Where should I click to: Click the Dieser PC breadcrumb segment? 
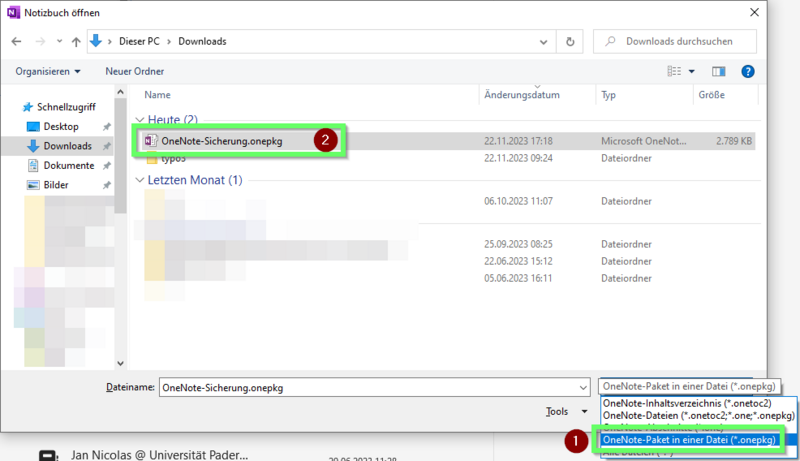coord(139,41)
